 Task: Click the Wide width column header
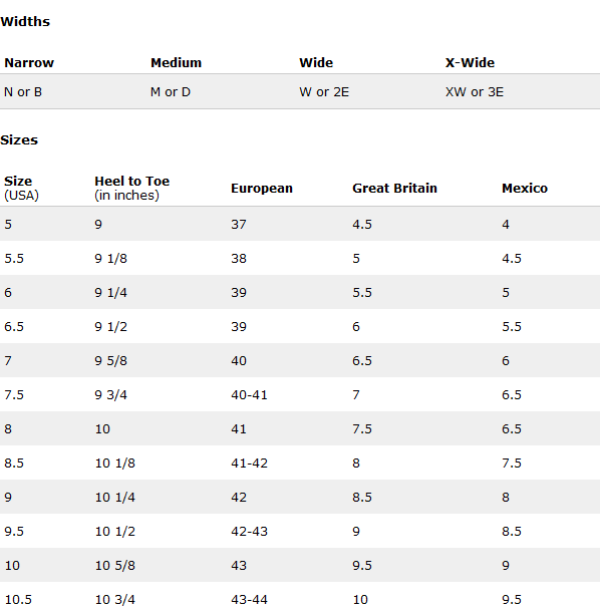tap(316, 63)
